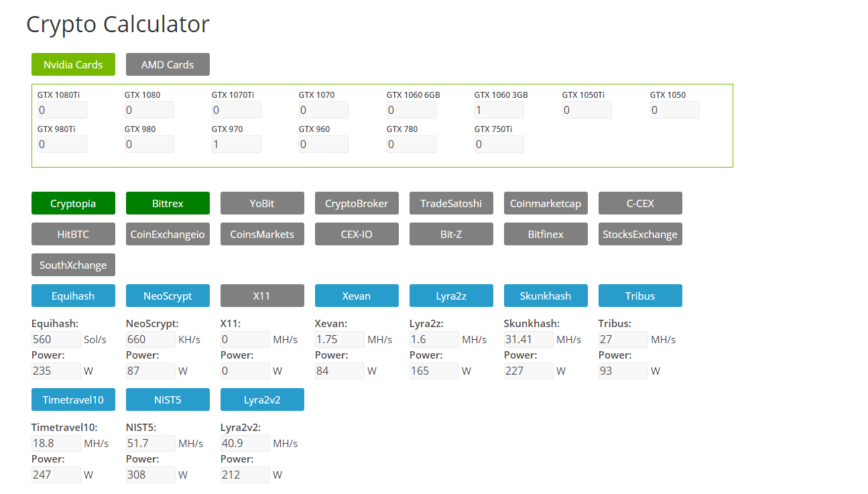Select the Lyra2z Power field

pyautogui.click(x=434, y=371)
